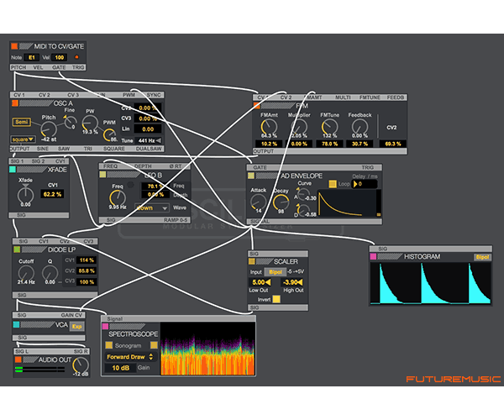The image size is (504, 420).
Task: Toggle AUDIO OUT module orange power square
Action: pyautogui.click(x=18, y=360)
